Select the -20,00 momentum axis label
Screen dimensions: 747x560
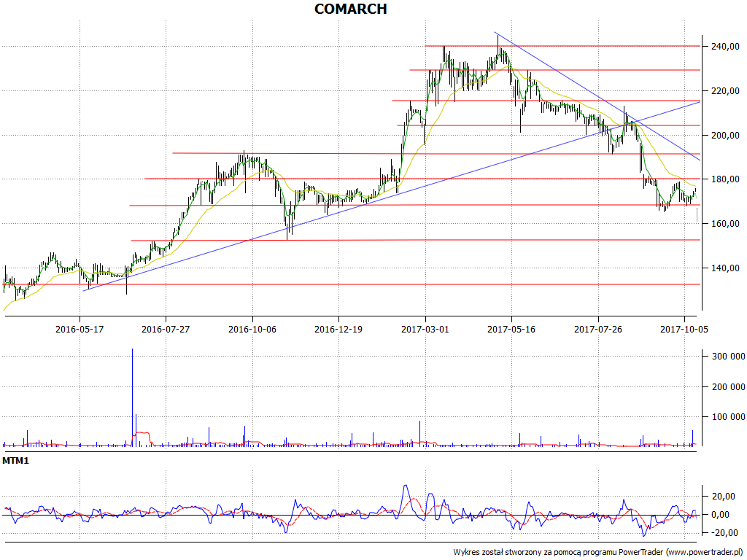click(724, 533)
